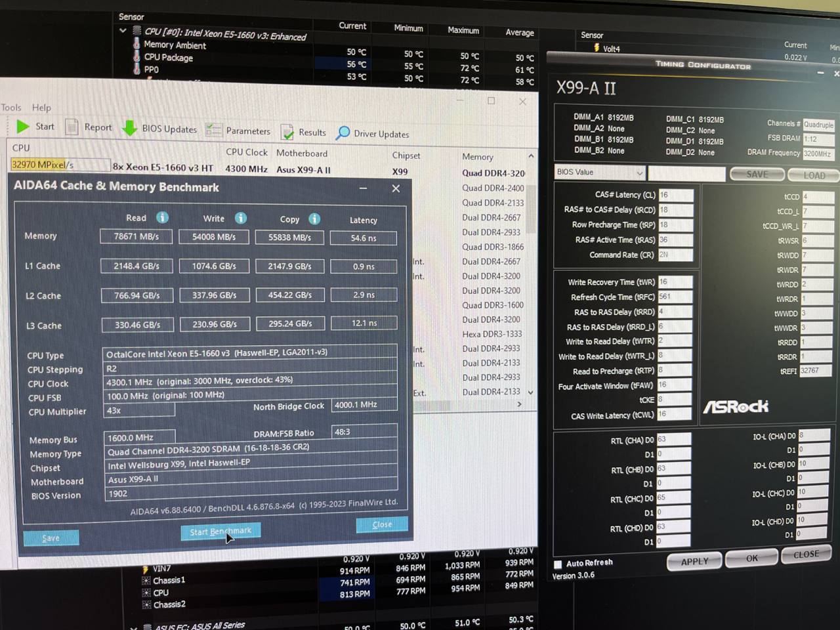Screen dimensions: 840x630
Task: Click the CPU Package thermometer icon
Action: pos(136,56)
